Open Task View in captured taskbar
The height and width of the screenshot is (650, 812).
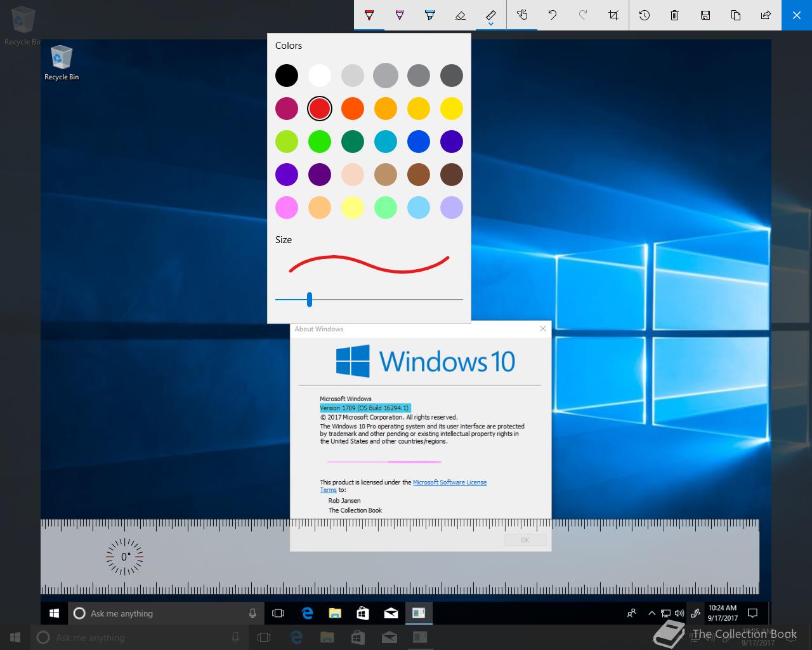[x=278, y=613]
